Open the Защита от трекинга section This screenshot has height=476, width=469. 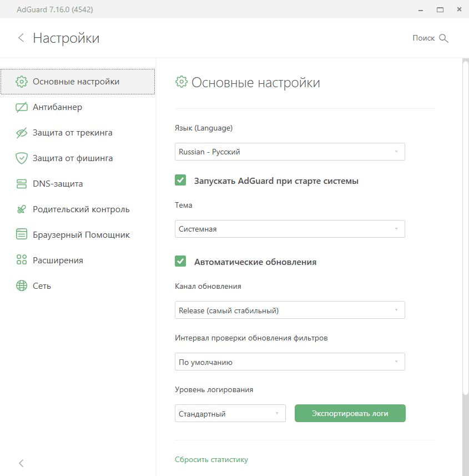click(x=78, y=133)
